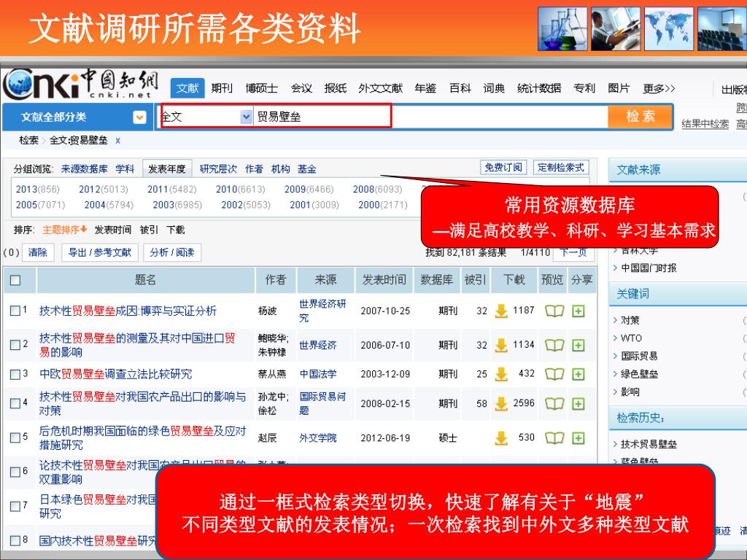Click the 免费订阅 button
The height and width of the screenshot is (560, 747).
pyautogui.click(x=503, y=168)
